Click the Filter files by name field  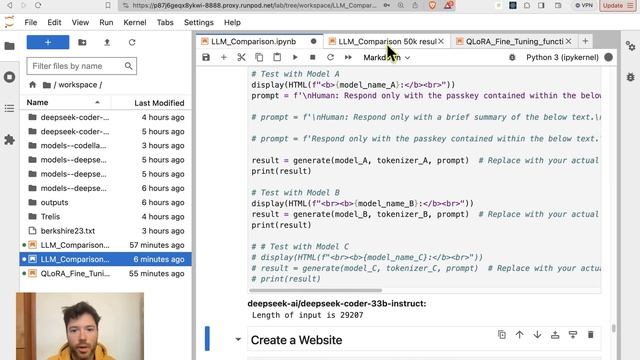[82, 66]
